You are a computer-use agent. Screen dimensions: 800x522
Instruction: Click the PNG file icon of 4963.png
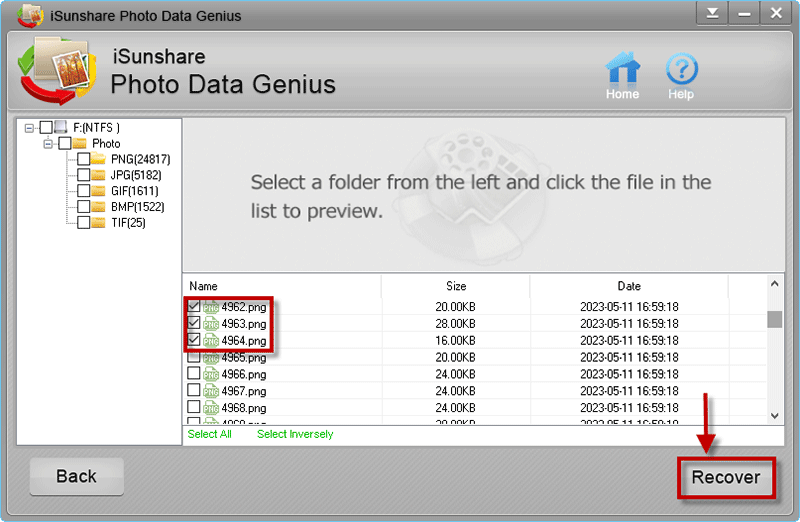tap(211, 324)
